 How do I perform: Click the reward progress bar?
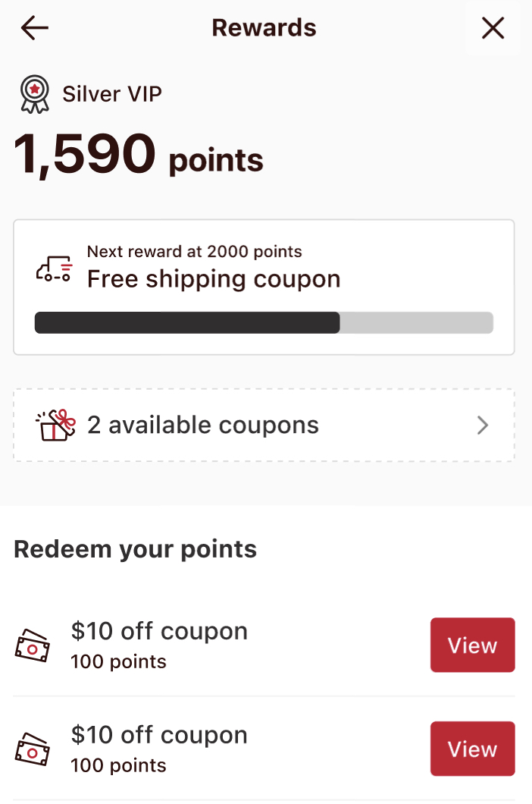264,322
